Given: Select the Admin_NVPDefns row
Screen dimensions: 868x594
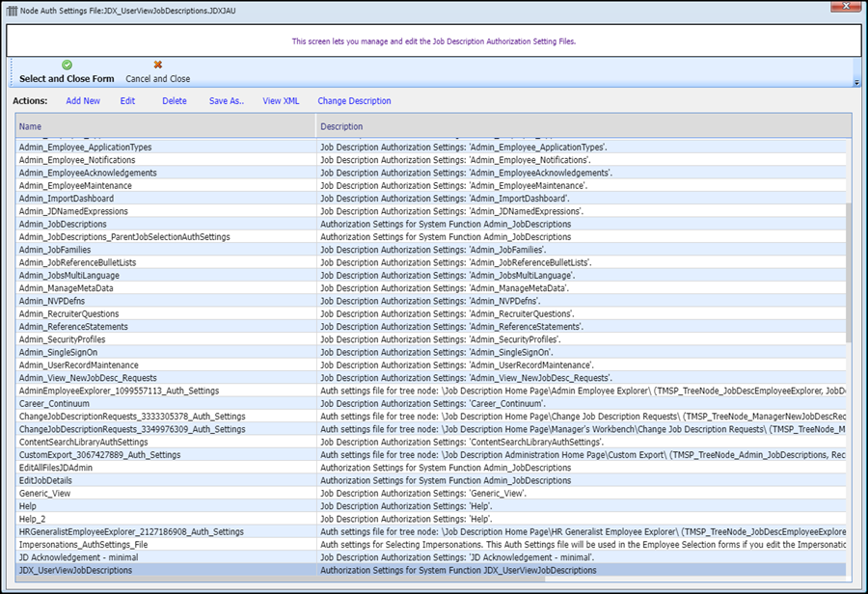Looking at the screenshot, I should click(x=431, y=301).
